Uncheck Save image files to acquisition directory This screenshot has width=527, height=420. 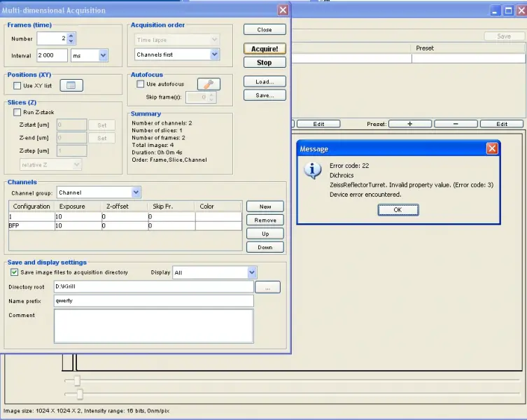pos(14,272)
